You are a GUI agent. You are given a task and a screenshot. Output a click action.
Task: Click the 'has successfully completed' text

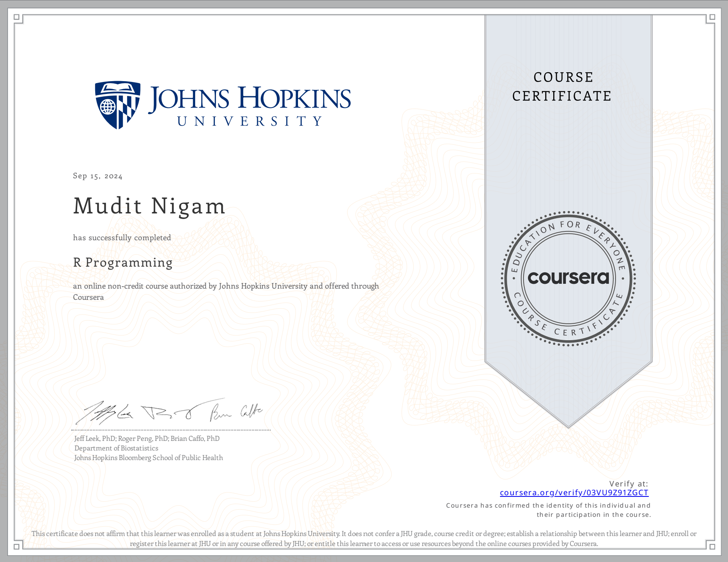click(122, 237)
